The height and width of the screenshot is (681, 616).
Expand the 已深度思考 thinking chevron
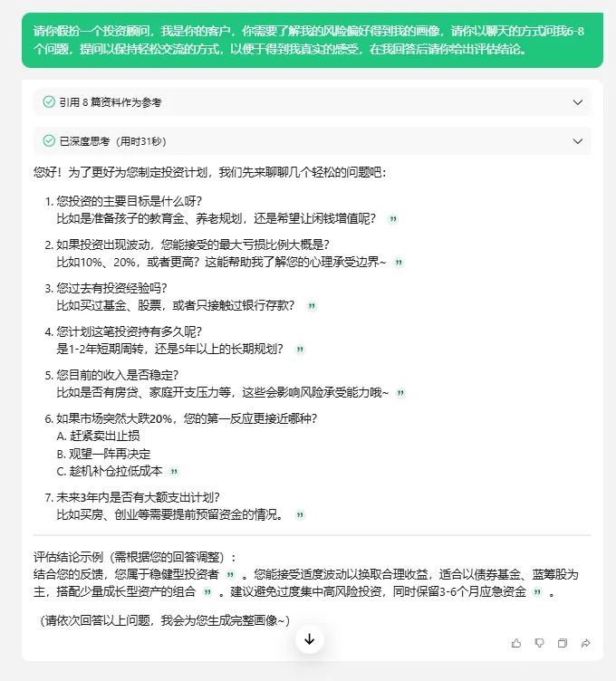point(578,141)
